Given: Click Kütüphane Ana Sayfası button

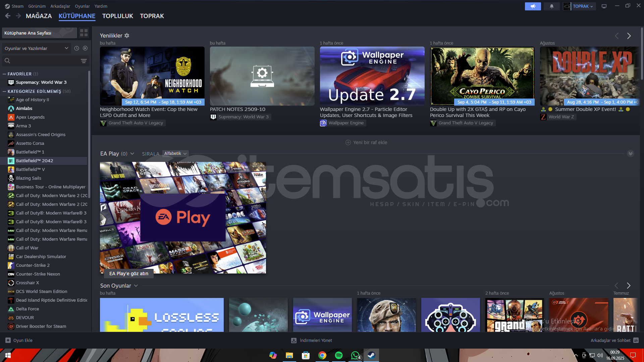Looking at the screenshot, I should pos(40,33).
